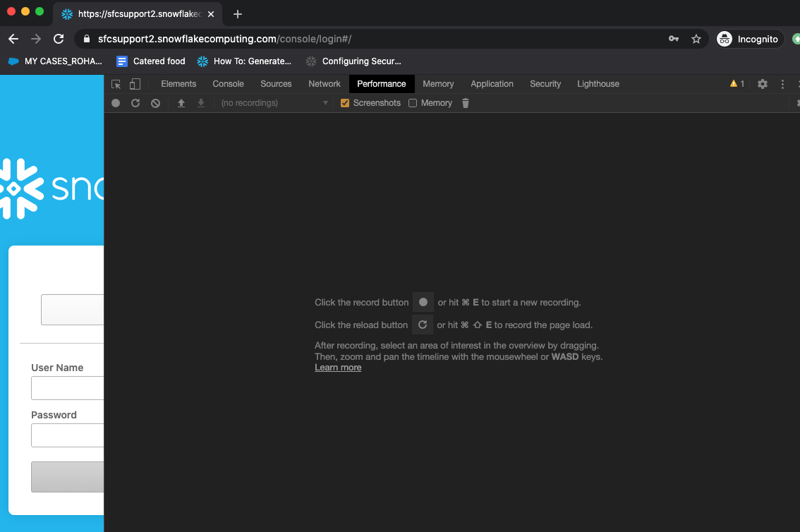
Task: Open the (no recordings) dropdown
Action: tap(274, 102)
